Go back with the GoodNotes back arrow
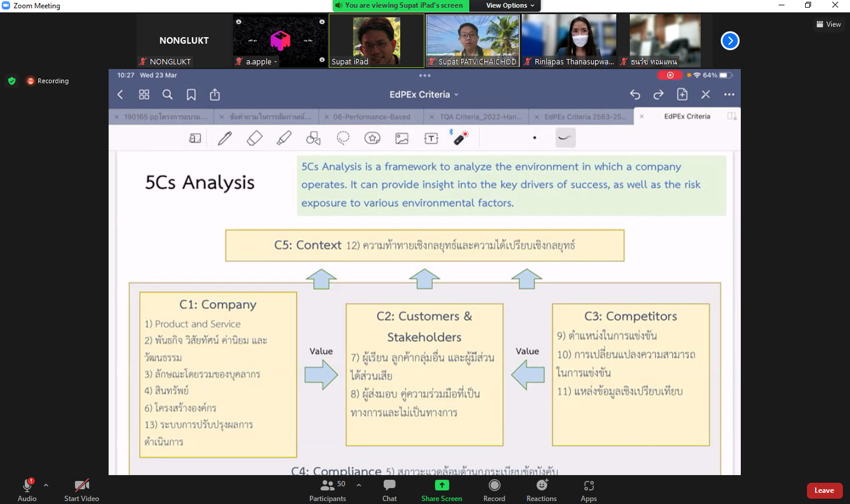This screenshot has height=504, width=850. [x=120, y=94]
